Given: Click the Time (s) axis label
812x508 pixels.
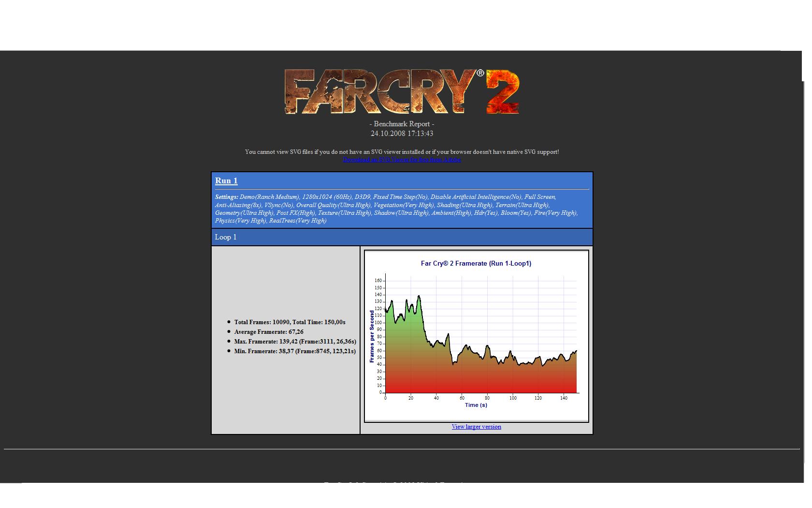Looking at the screenshot, I should 476,405.
